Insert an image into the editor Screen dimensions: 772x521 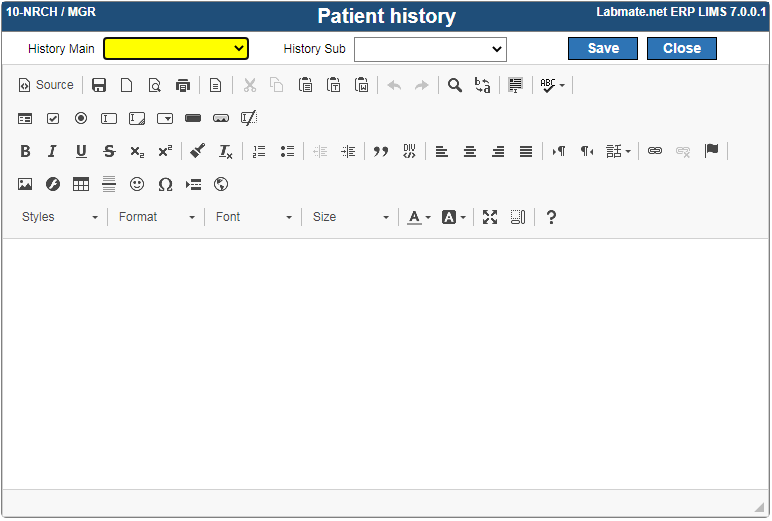click(25, 184)
